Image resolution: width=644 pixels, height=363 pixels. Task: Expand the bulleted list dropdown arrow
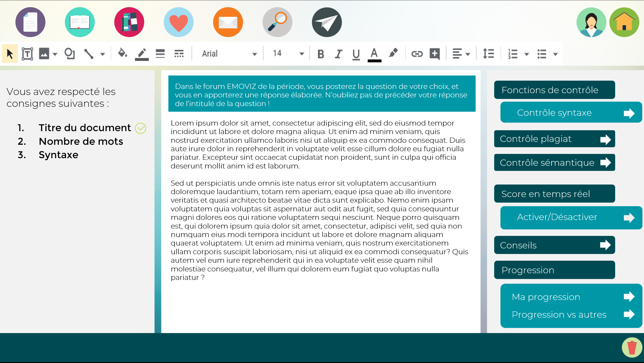(555, 54)
